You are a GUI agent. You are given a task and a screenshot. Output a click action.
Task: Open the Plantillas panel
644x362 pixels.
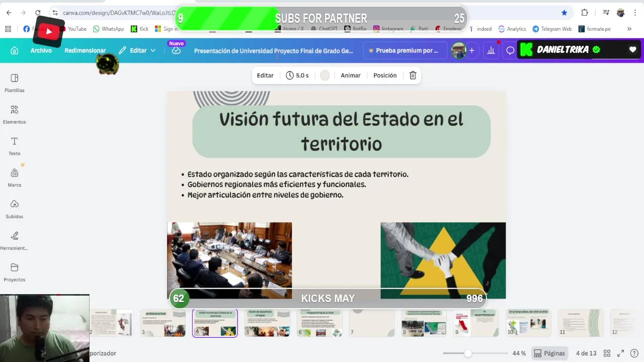pyautogui.click(x=14, y=83)
